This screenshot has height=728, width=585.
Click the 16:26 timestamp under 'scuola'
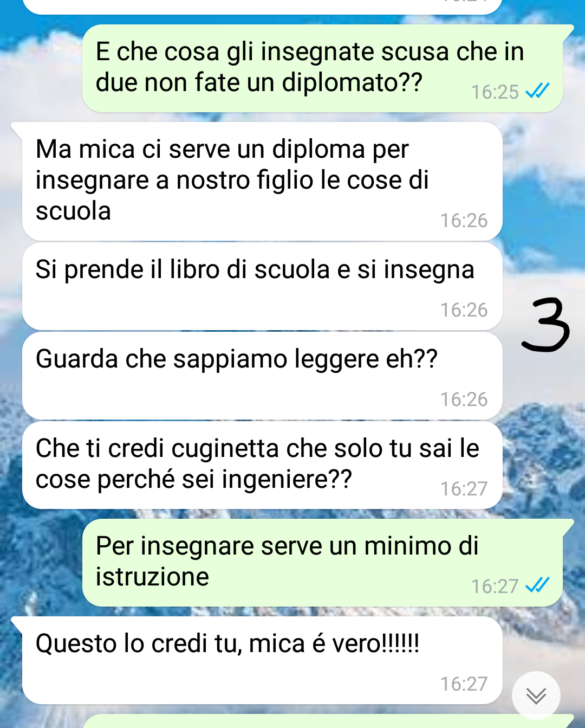[x=464, y=221]
